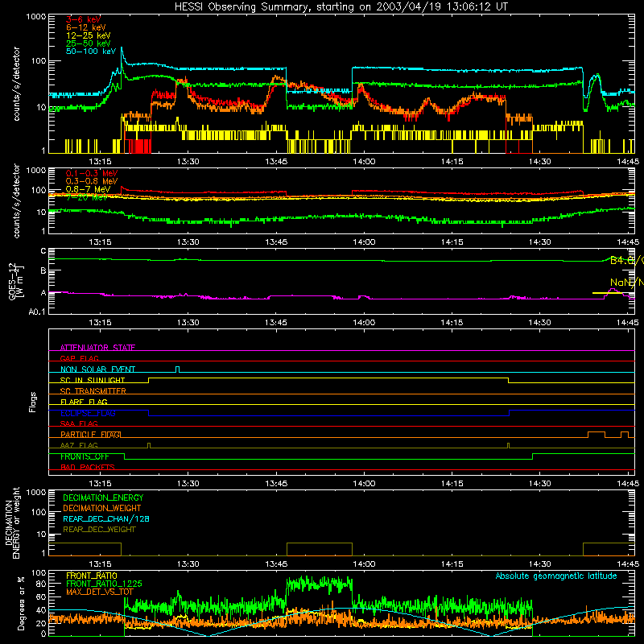Click the DECIMATION_WEIGHT legend label
644x644 pixels.
(x=102, y=508)
